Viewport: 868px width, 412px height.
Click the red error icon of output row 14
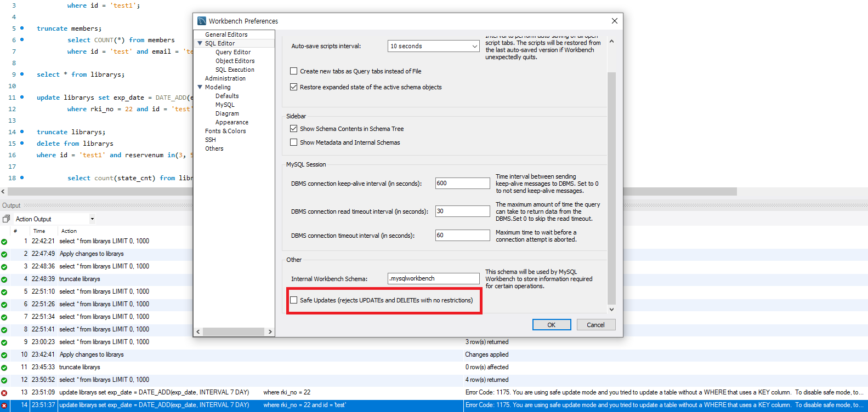[x=4, y=405]
